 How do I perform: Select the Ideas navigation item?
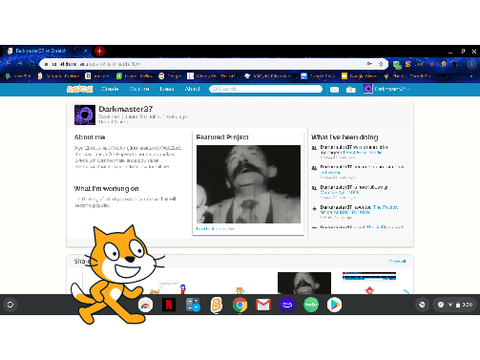coord(167,89)
